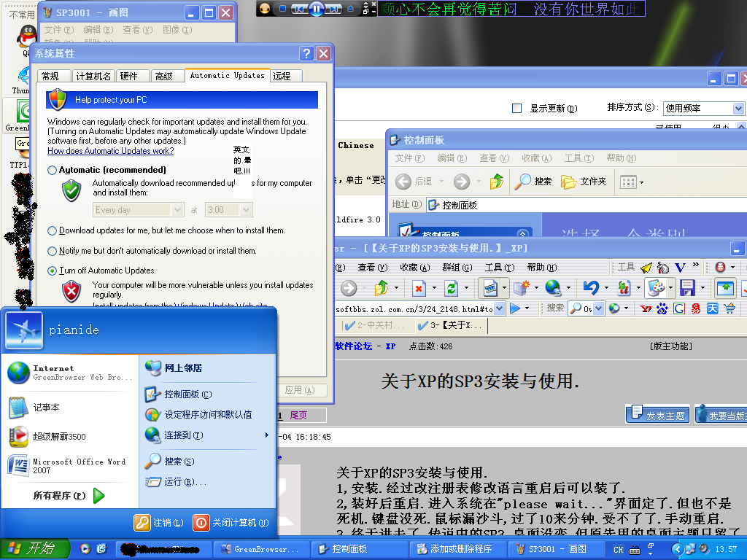Click the Go play arrow next to address bar
Viewport: 747px width, 560px height.
tap(515, 308)
